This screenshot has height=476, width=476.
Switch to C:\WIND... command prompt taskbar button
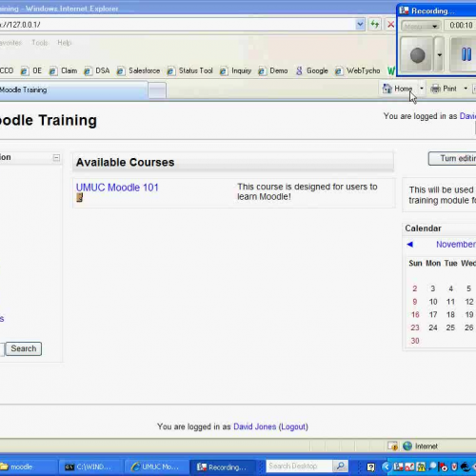91,466
